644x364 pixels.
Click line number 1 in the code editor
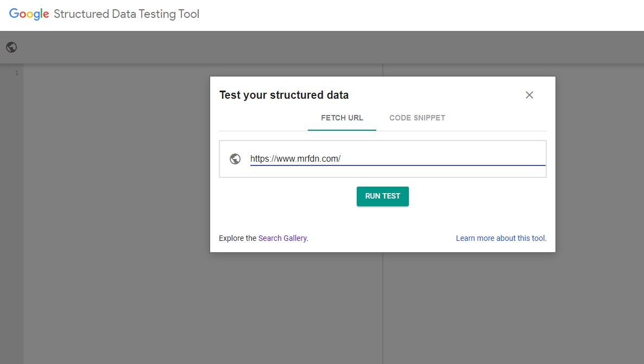pos(17,73)
